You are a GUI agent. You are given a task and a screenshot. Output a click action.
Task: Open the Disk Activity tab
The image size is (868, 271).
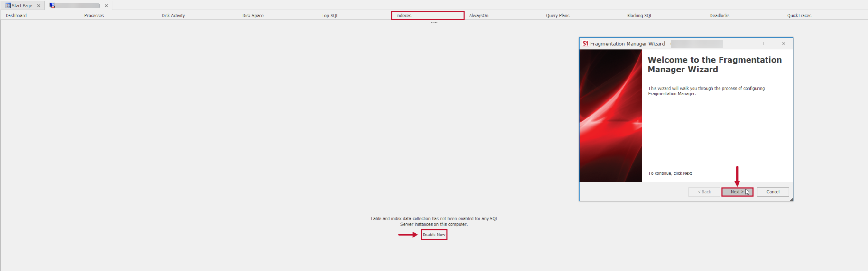[x=173, y=16]
